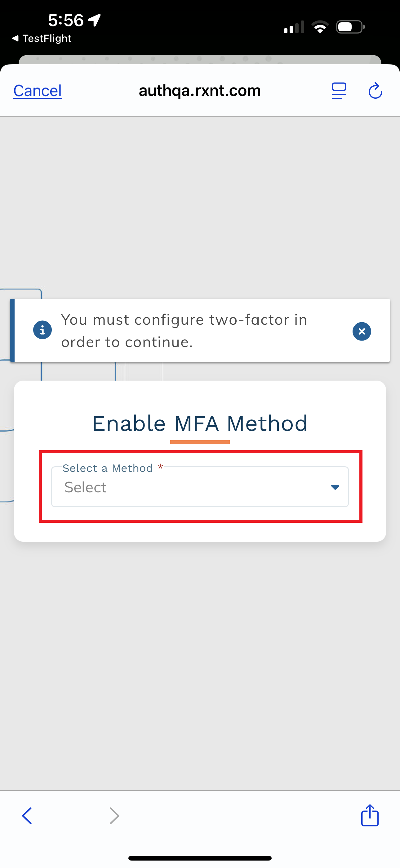The width and height of the screenshot is (400, 868).
Task: Tap the Cancel link
Action: pos(38,91)
